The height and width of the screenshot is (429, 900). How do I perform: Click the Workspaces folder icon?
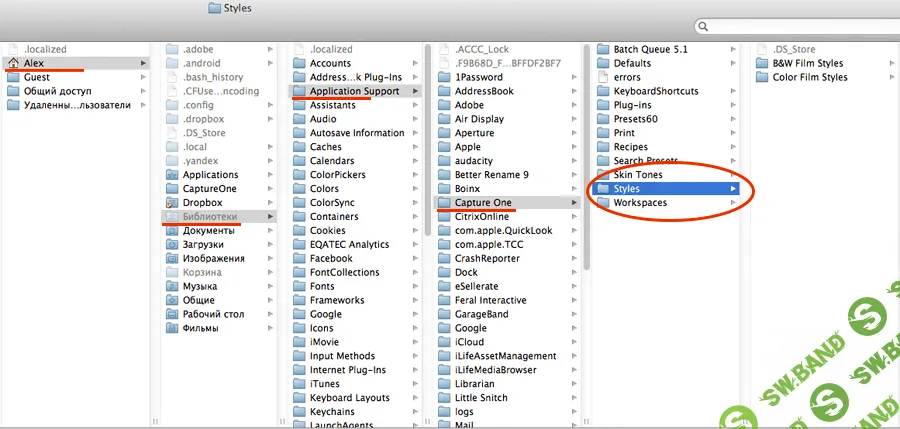(x=603, y=203)
